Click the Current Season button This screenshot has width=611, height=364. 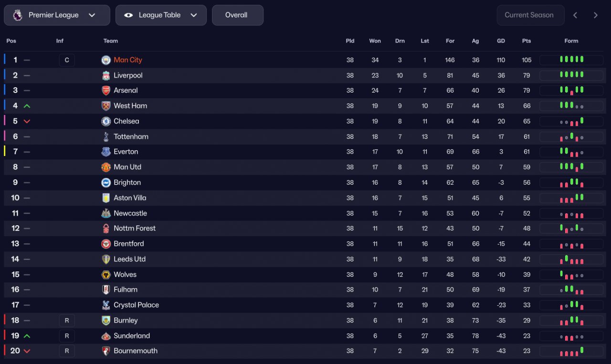coord(530,15)
